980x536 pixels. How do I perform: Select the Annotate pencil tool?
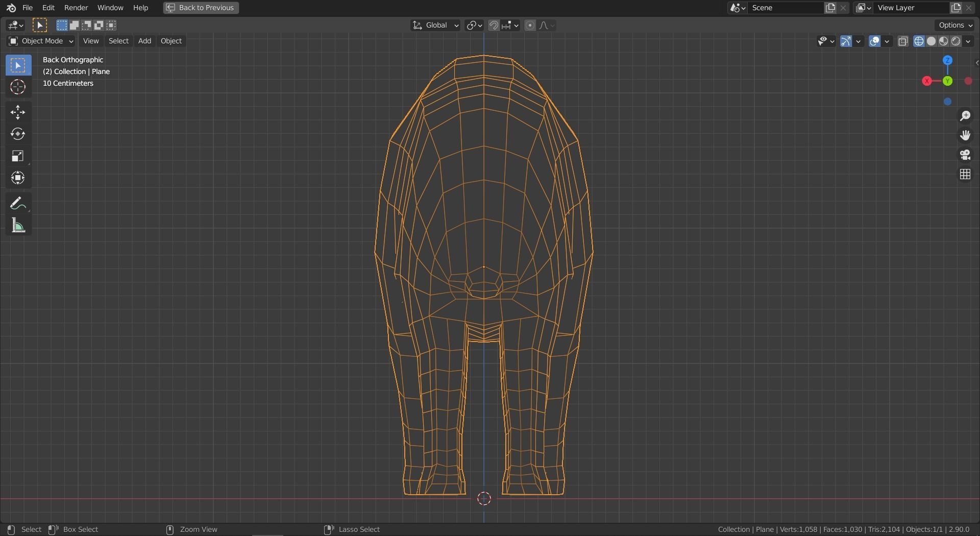[x=18, y=204]
